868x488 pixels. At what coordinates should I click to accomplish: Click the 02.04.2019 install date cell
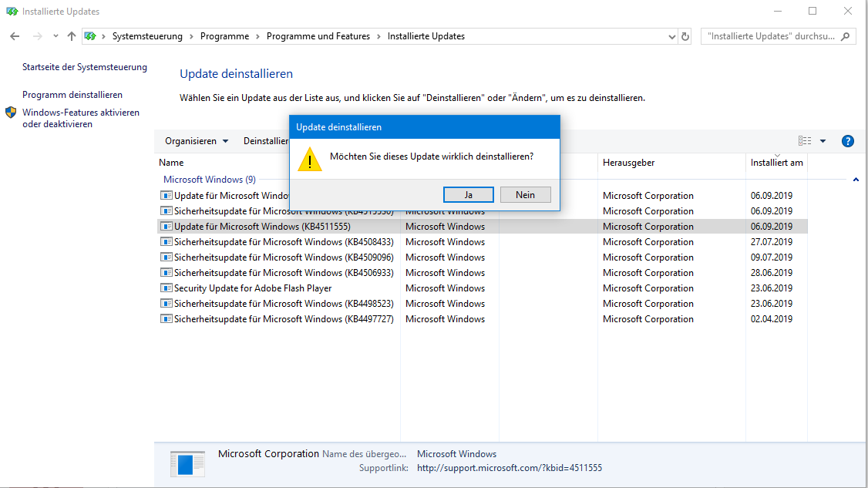click(772, 320)
